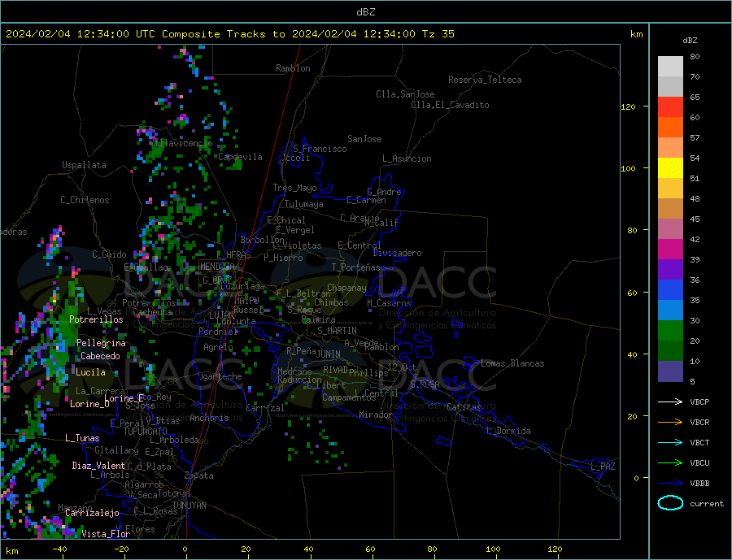Screen dimensions: 732x560
Task: Click the MENDOZA city label
Action: point(218,267)
